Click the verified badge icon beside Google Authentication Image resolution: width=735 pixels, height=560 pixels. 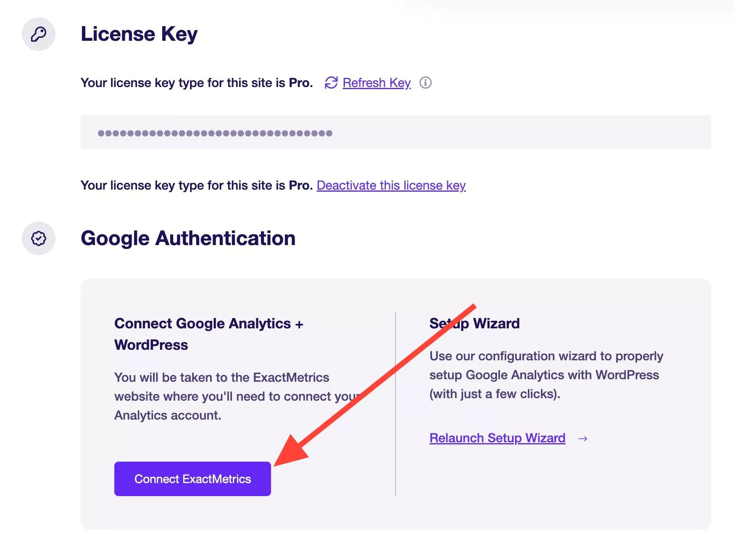point(39,238)
